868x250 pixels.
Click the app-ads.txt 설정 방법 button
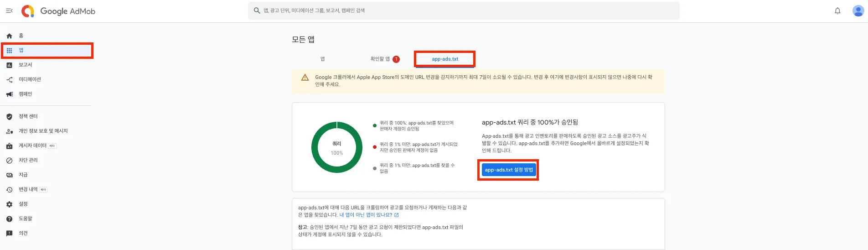509,170
